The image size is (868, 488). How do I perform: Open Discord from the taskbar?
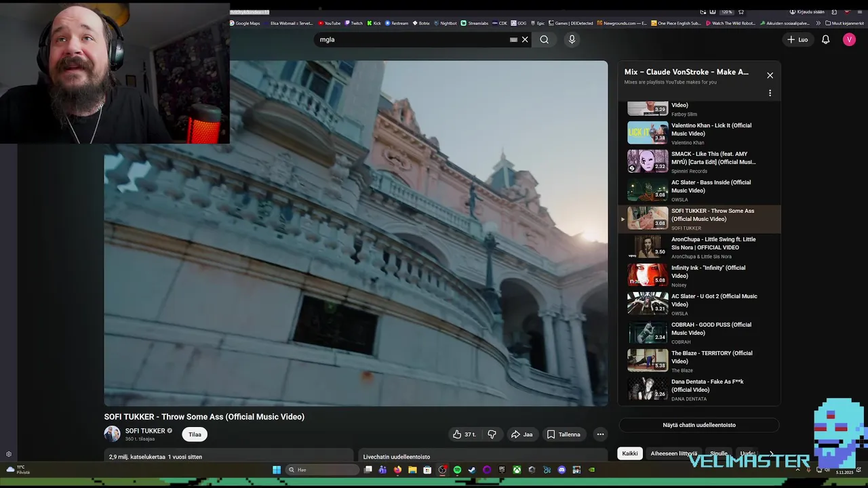coord(561,470)
